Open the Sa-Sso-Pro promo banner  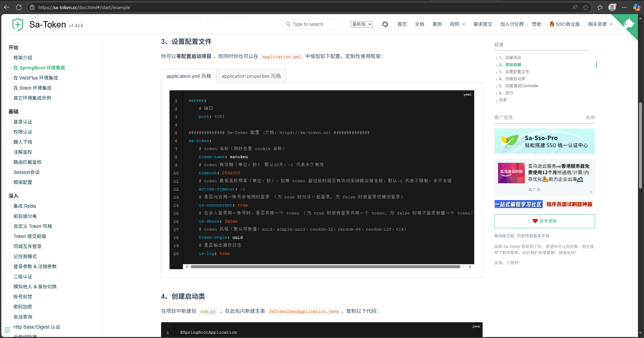coord(544,141)
